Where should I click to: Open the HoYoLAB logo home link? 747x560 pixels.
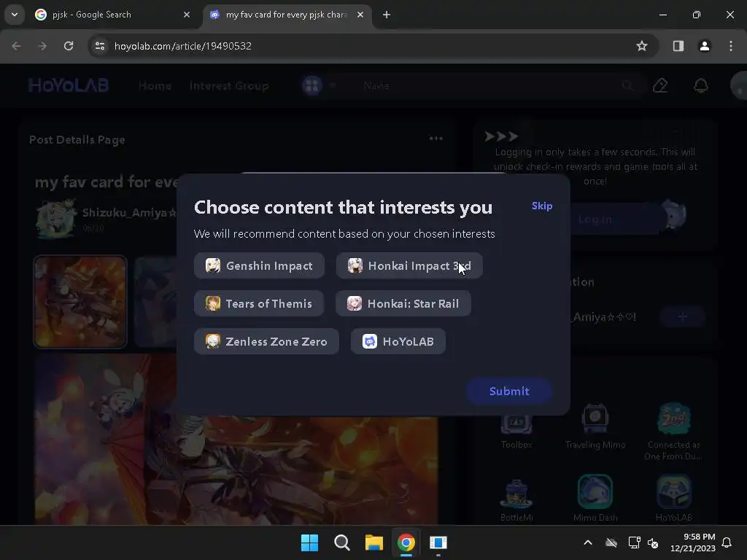coord(69,86)
